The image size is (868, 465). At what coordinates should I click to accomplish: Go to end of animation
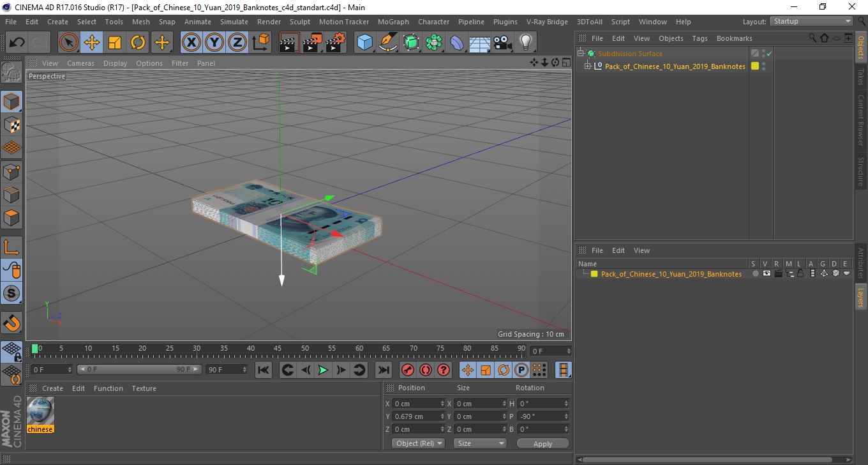(383, 370)
